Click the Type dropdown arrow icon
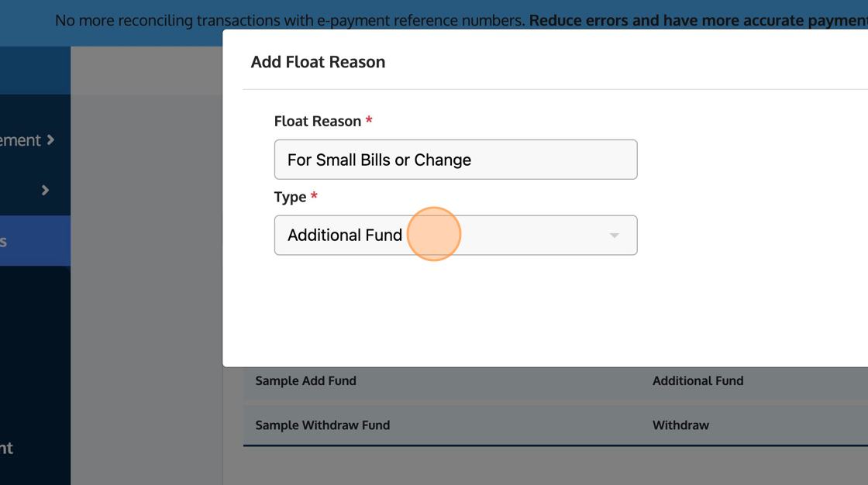Viewport: 868px width, 485px height. click(x=614, y=236)
